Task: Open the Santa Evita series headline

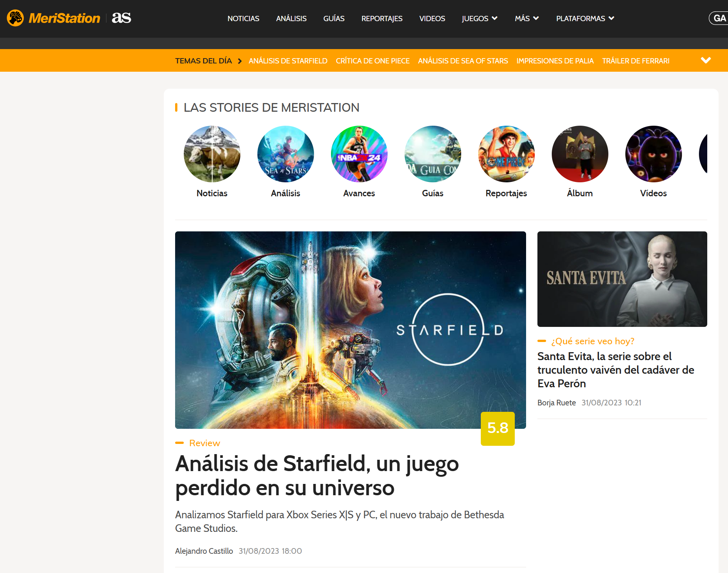Action: pyautogui.click(x=616, y=370)
